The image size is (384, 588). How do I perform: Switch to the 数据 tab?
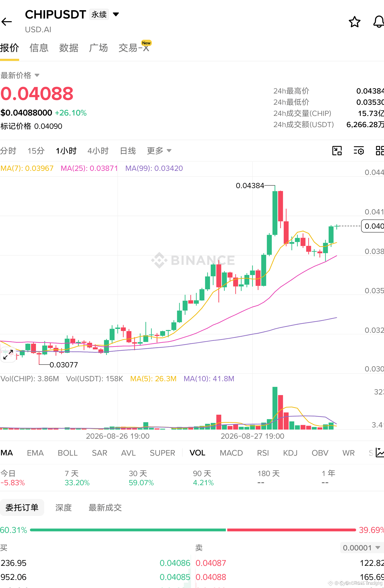click(x=69, y=48)
